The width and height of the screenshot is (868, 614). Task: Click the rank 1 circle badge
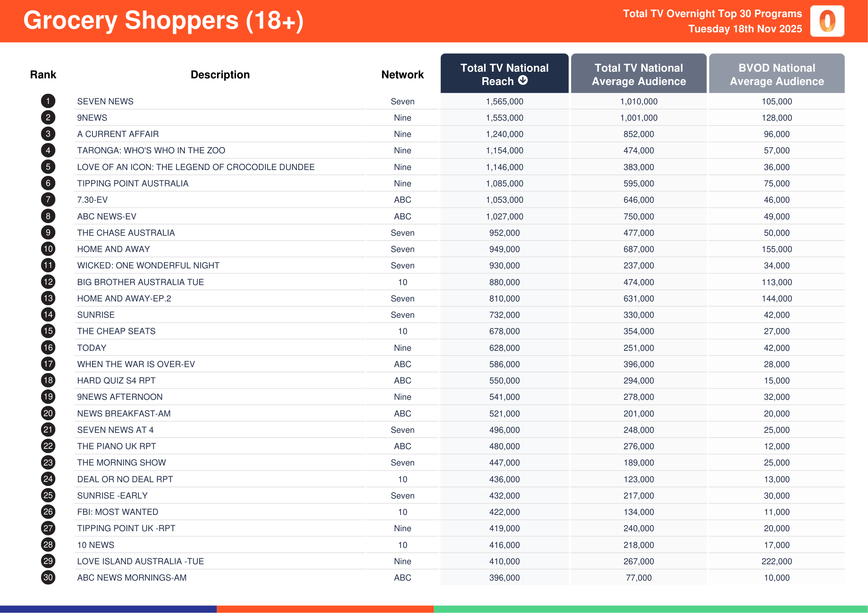coord(48,101)
